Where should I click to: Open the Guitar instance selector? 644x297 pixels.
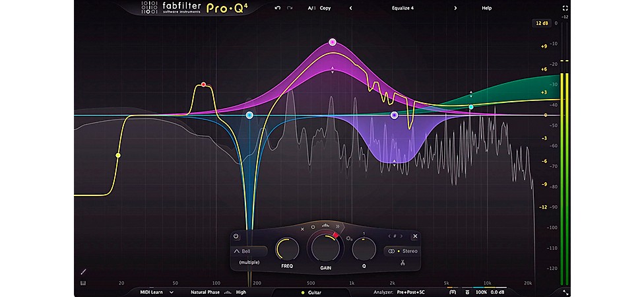(x=311, y=292)
